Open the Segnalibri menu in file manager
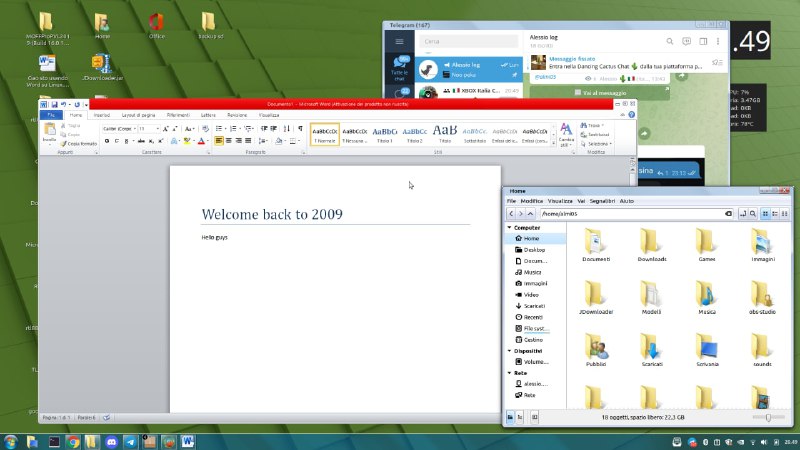Viewport: 800px width, 450px height. [x=601, y=201]
